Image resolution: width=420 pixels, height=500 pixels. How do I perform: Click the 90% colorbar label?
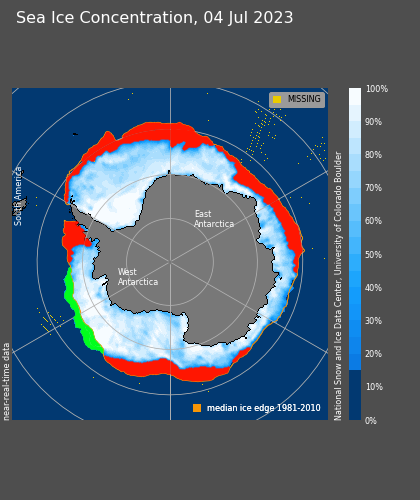pos(373,122)
